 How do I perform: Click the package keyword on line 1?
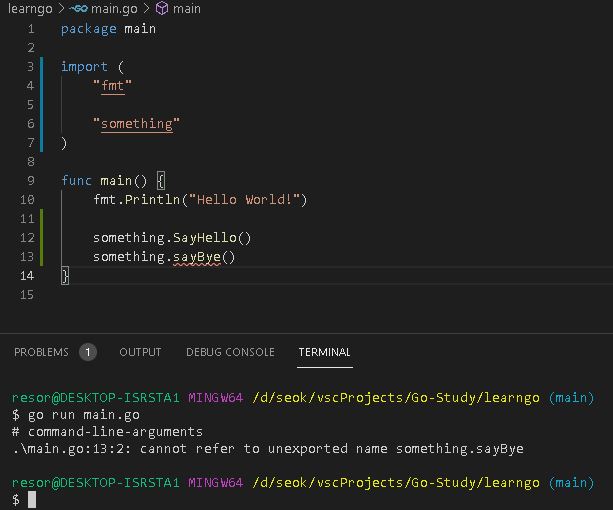(x=89, y=29)
